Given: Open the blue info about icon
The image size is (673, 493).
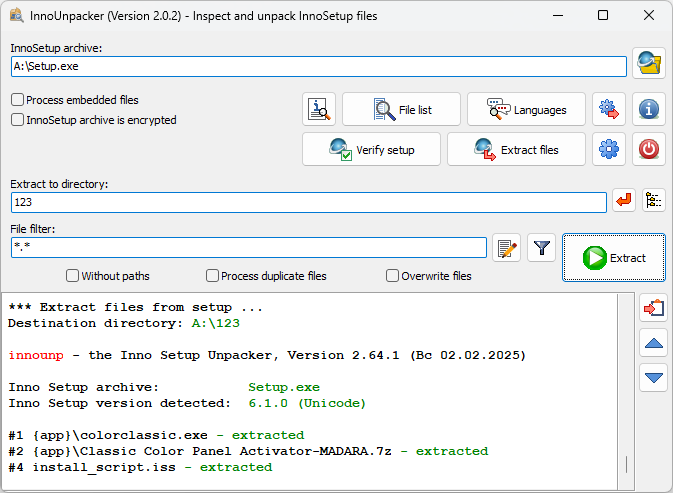Looking at the screenshot, I should (649, 109).
